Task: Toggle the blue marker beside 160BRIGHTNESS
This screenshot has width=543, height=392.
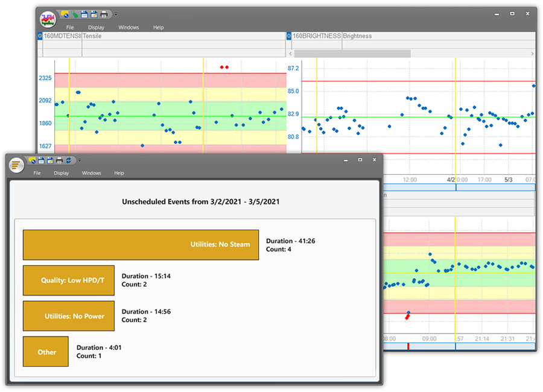Action: coord(288,36)
